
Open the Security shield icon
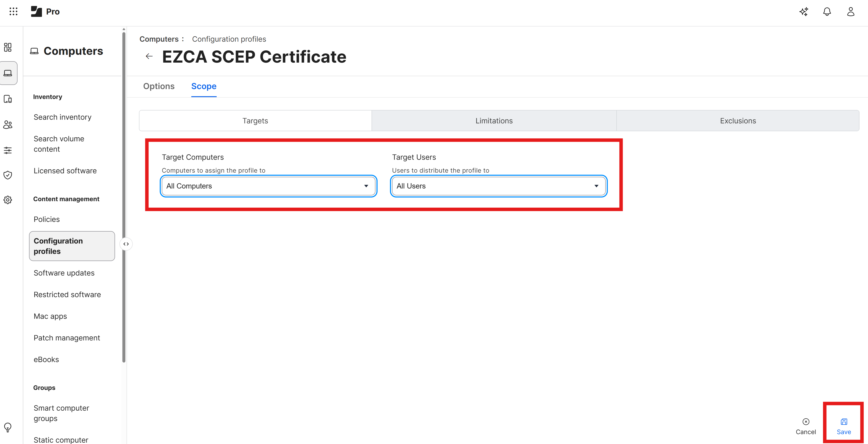click(x=8, y=175)
